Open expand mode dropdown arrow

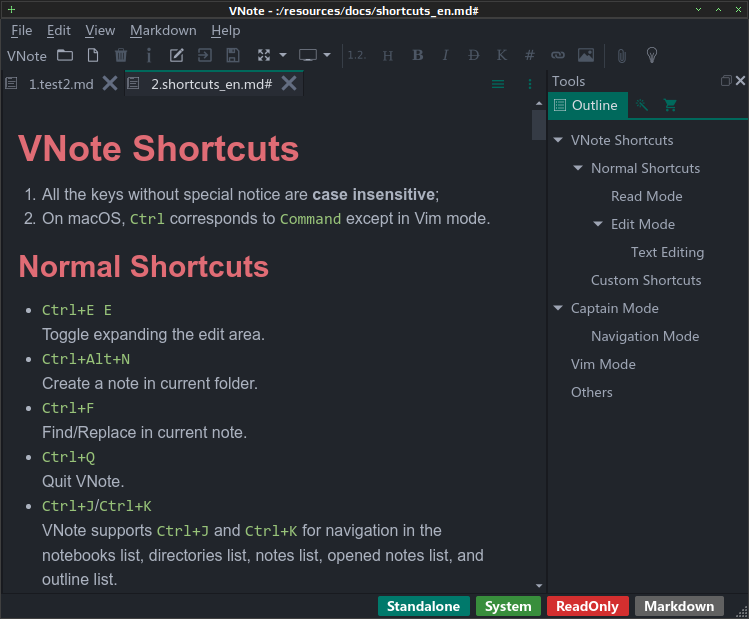(x=283, y=55)
